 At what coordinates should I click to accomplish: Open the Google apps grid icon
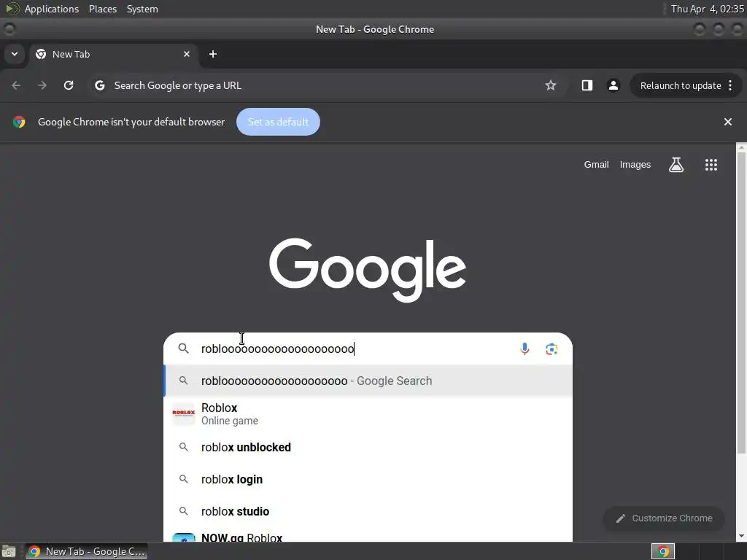click(711, 165)
